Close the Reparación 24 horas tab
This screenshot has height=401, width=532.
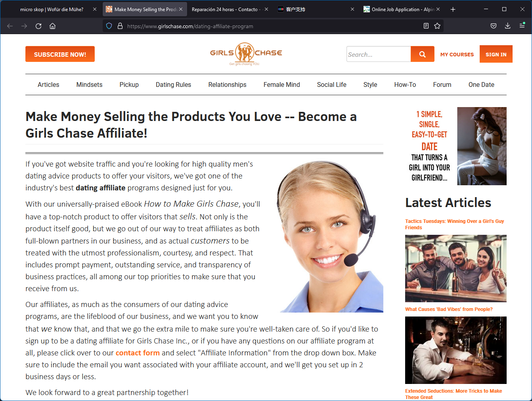pos(266,9)
